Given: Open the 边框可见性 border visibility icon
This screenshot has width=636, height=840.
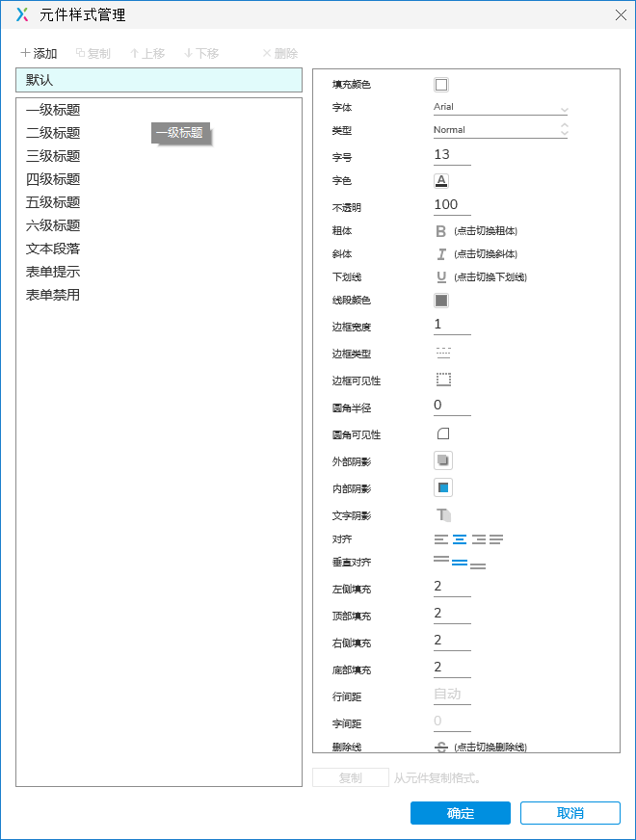Looking at the screenshot, I should [x=443, y=380].
